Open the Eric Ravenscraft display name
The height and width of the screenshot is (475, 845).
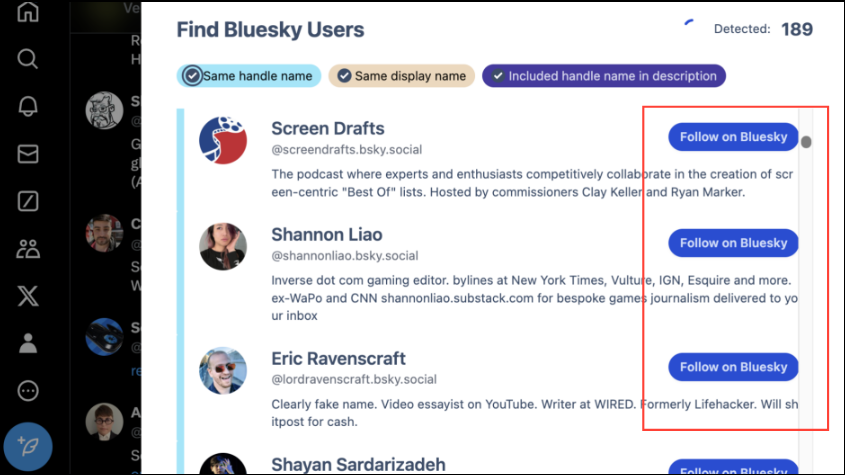tap(338, 359)
